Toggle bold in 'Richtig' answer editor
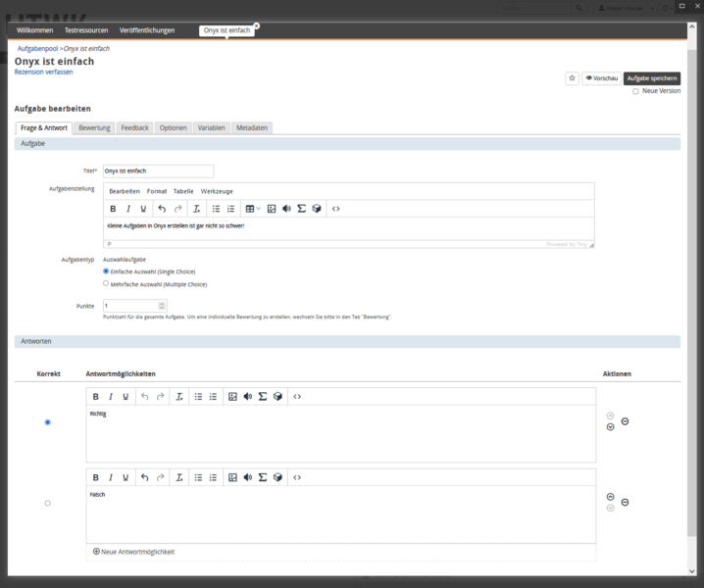Image resolution: width=704 pixels, height=588 pixels. pos(96,397)
